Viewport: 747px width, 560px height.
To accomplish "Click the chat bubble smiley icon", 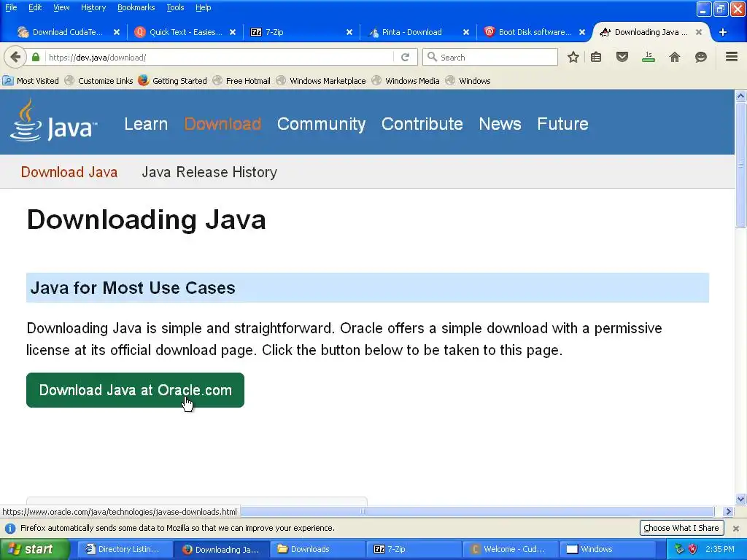I will 701,57.
